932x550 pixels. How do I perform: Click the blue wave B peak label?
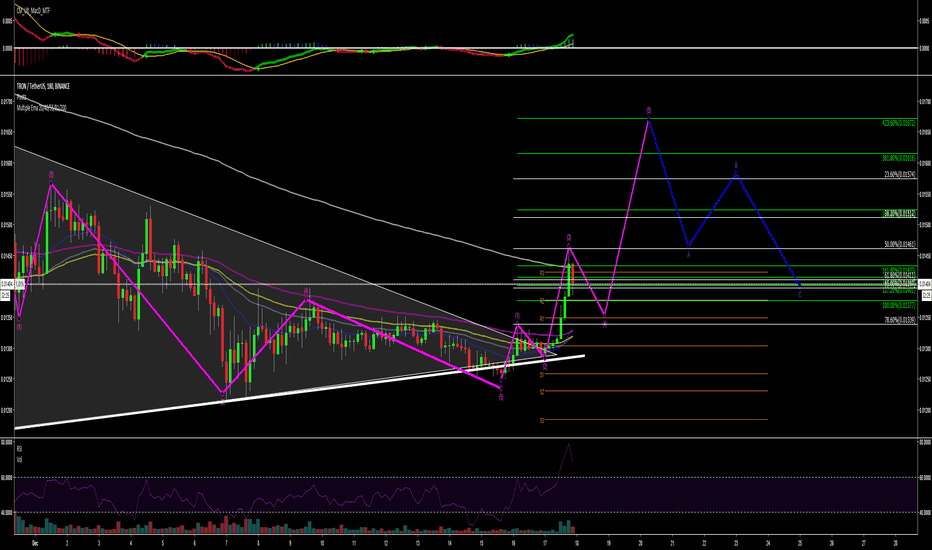[x=736, y=165]
